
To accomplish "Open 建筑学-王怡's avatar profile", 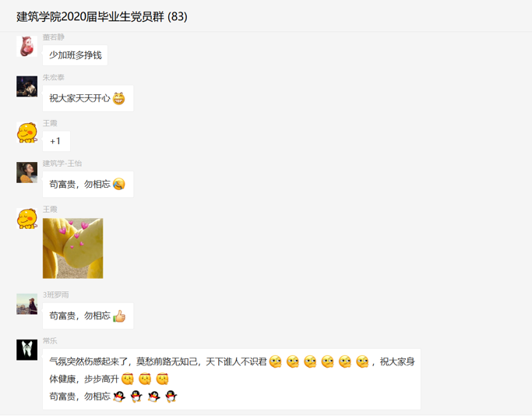I will (26, 172).
